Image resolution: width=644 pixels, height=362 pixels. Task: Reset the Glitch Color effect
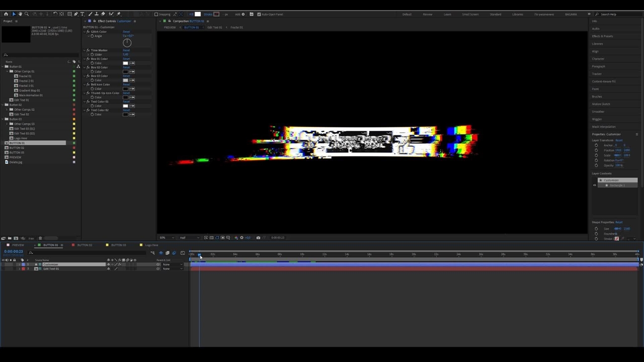[126, 32]
